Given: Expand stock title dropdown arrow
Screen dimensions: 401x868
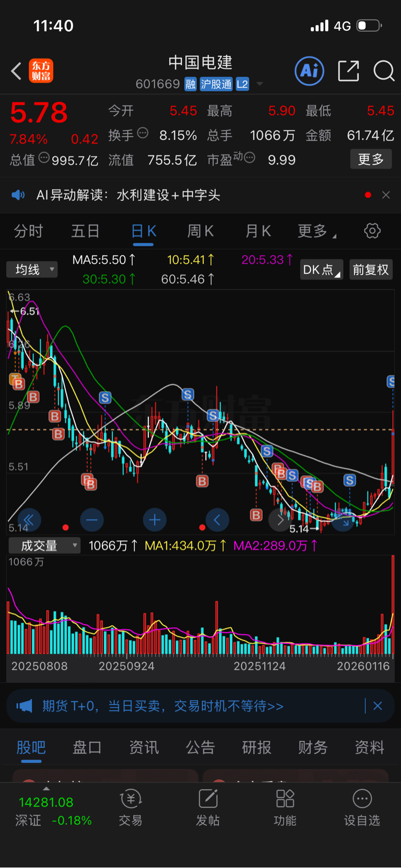Looking at the screenshot, I should pyautogui.click(x=260, y=84).
